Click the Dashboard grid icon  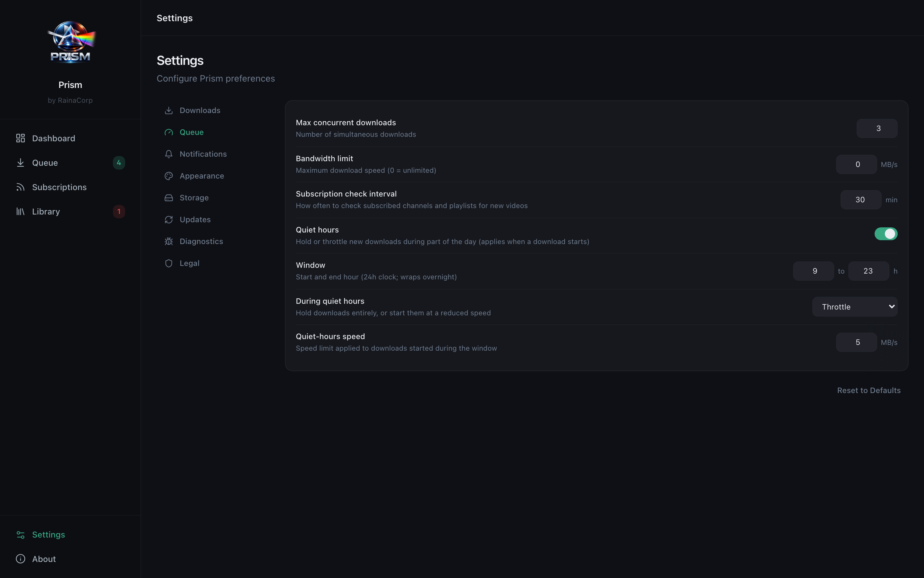coord(21,138)
